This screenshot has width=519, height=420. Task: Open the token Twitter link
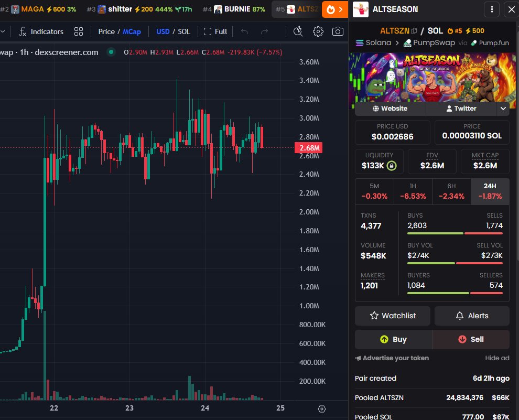click(x=461, y=109)
